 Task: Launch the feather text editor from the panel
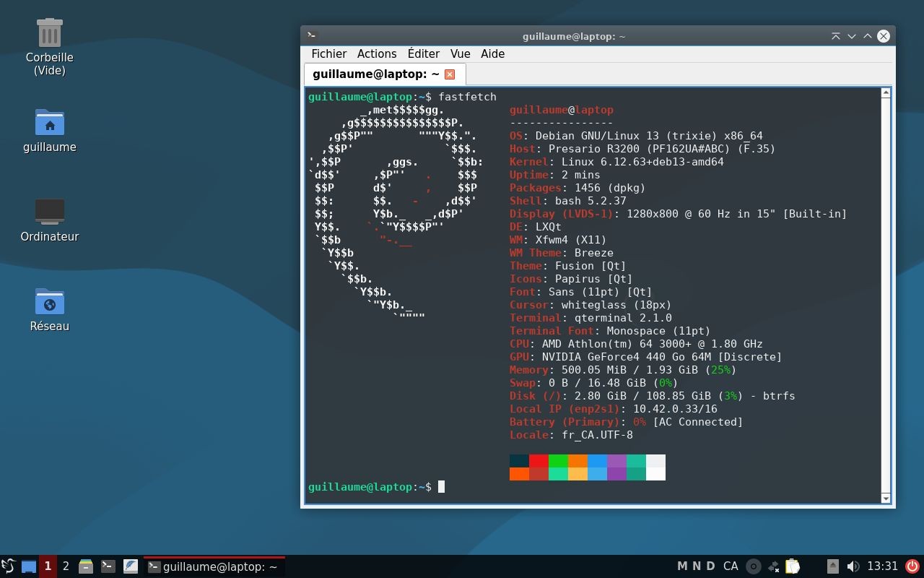[131, 566]
